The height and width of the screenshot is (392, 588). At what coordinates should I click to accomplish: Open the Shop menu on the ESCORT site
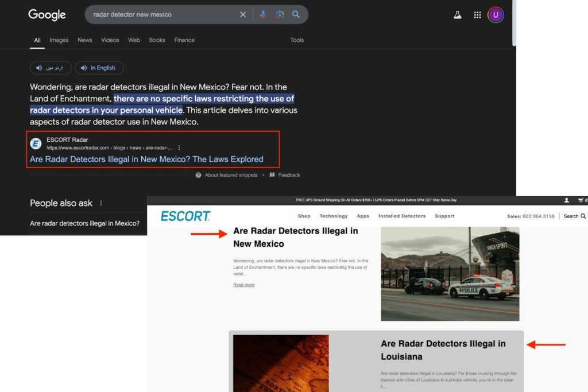coord(304,216)
